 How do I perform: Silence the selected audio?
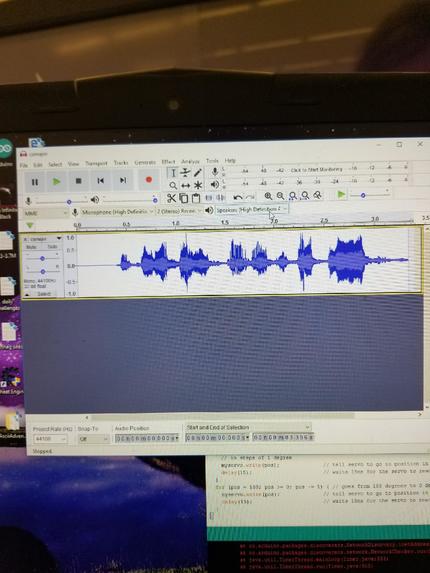click(221, 197)
